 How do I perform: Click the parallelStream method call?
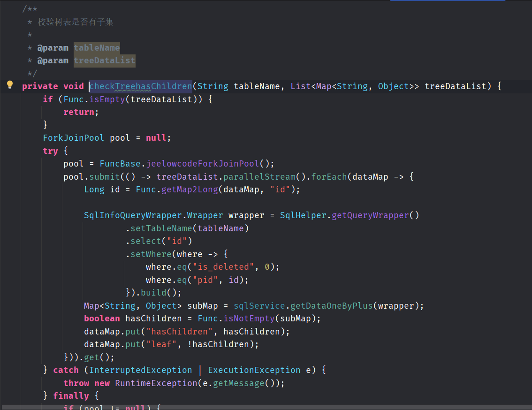pyautogui.click(x=259, y=177)
